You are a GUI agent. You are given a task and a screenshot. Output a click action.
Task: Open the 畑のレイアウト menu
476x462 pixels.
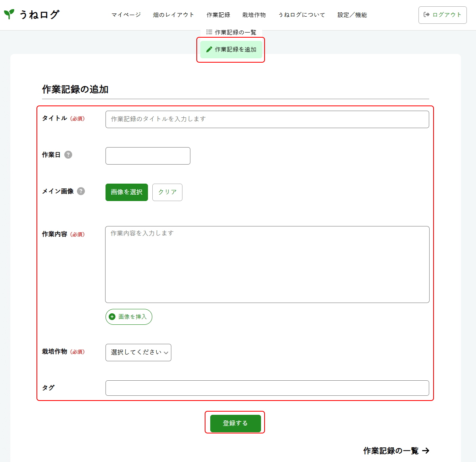[174, 15]
